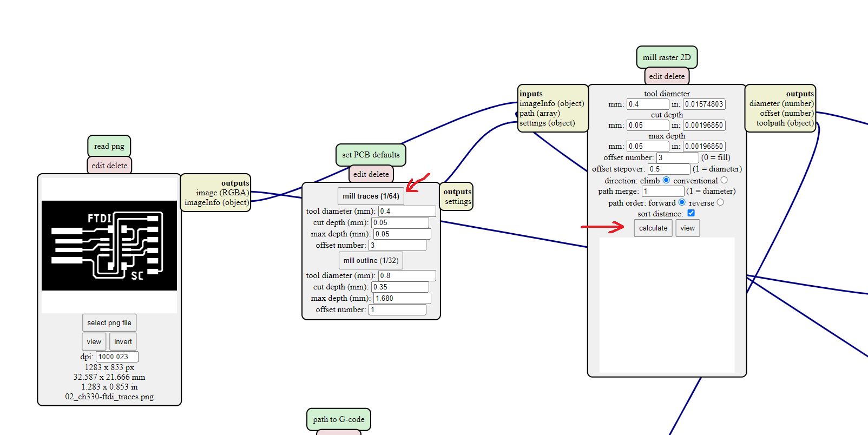
Task: Select conventional direction radio button
Action: coord(724,180)
